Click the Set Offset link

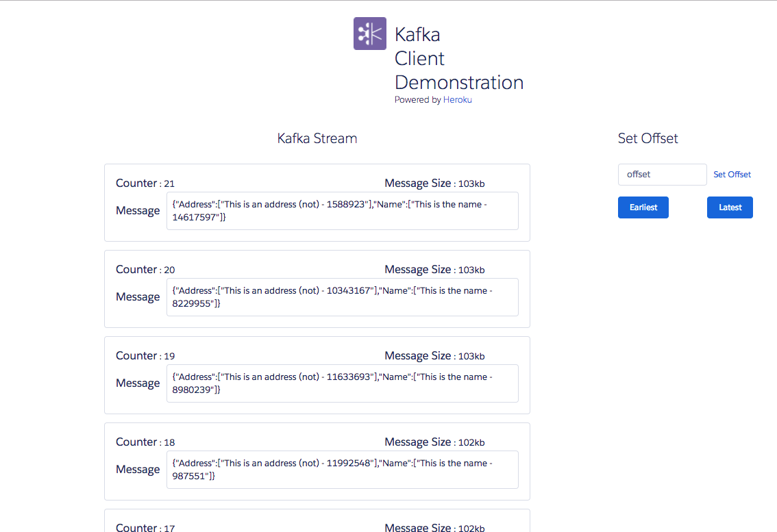(x=732, y=175)
